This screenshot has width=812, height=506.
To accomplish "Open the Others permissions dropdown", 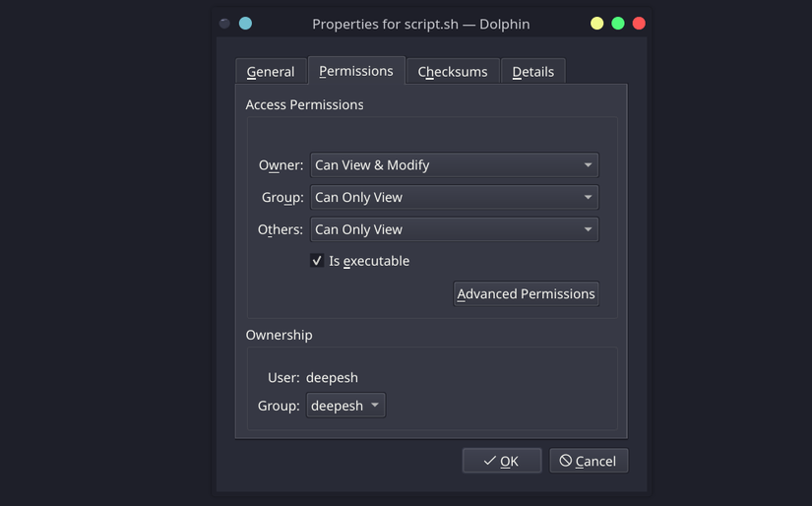I will (x=454, y=229).
